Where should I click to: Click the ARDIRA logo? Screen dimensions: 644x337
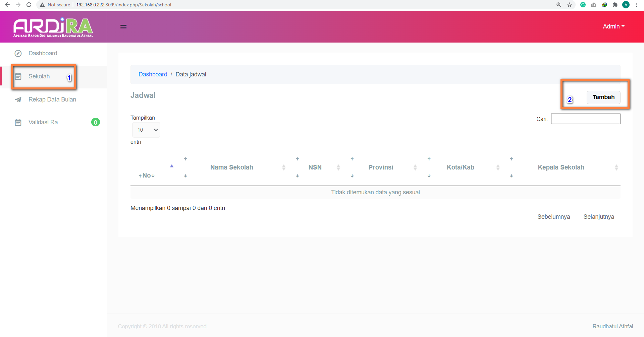point(53,27)
